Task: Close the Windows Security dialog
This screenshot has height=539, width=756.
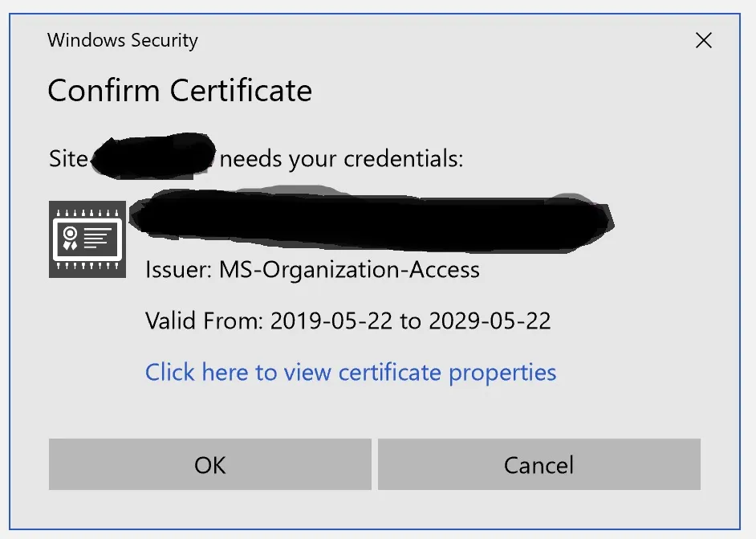Action: [x=703, y=41]
